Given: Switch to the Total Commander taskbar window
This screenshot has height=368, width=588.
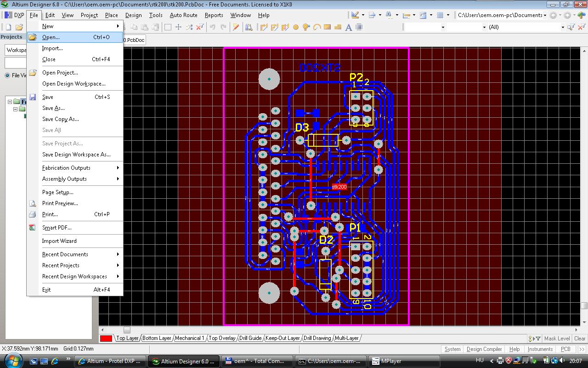Looking at the screenshot, I should tap(257, 361).
